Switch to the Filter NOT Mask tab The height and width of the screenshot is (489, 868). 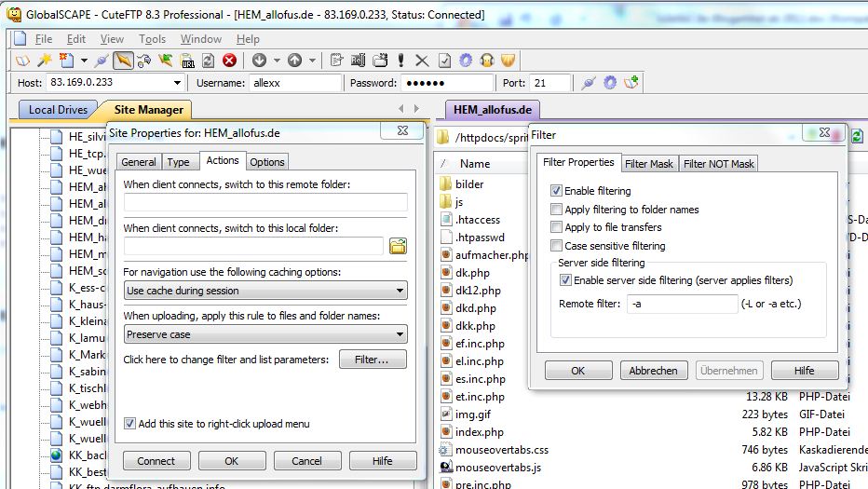tap(719, 163)
